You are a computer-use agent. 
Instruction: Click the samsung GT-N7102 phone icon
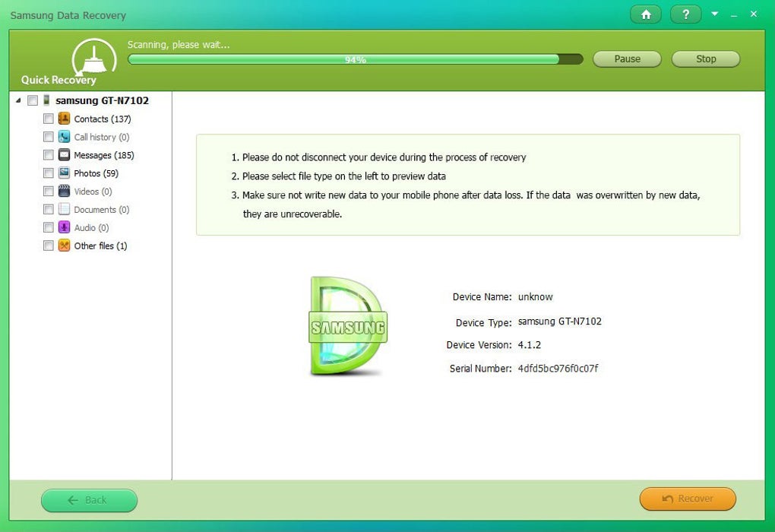[46, 100]
